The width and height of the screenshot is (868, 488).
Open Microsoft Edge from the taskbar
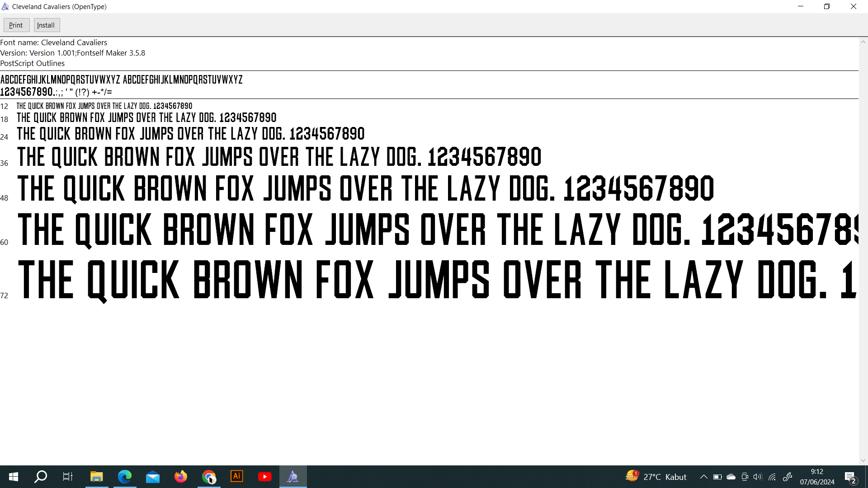click(125, 477)
